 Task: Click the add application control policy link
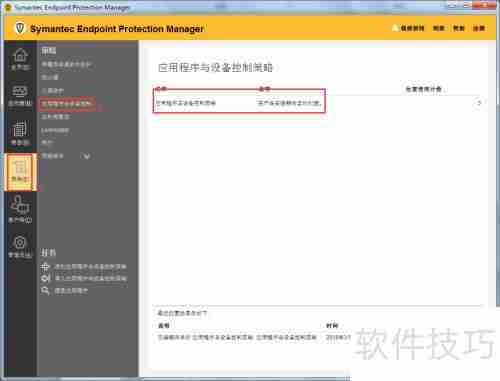click(x=90, y=267)
